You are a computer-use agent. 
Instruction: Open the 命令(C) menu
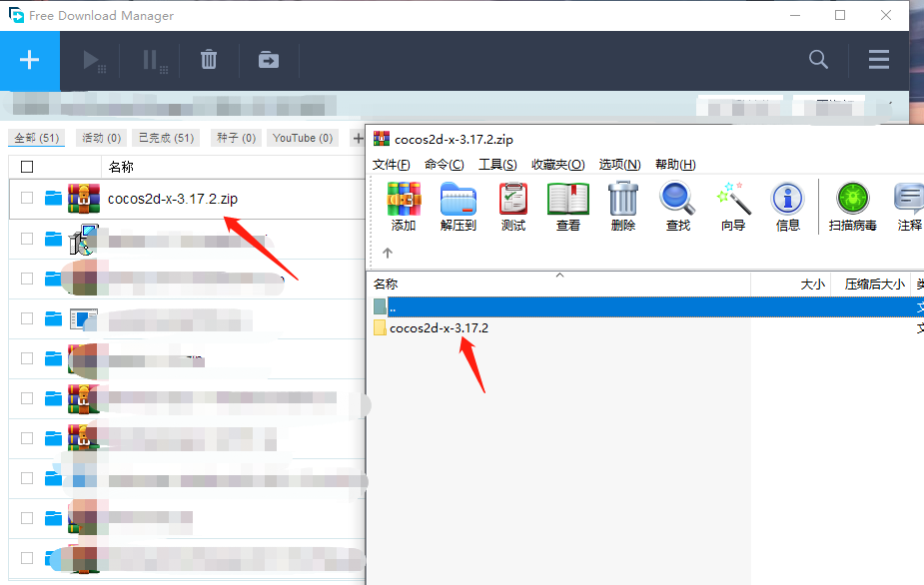point(445,165)
